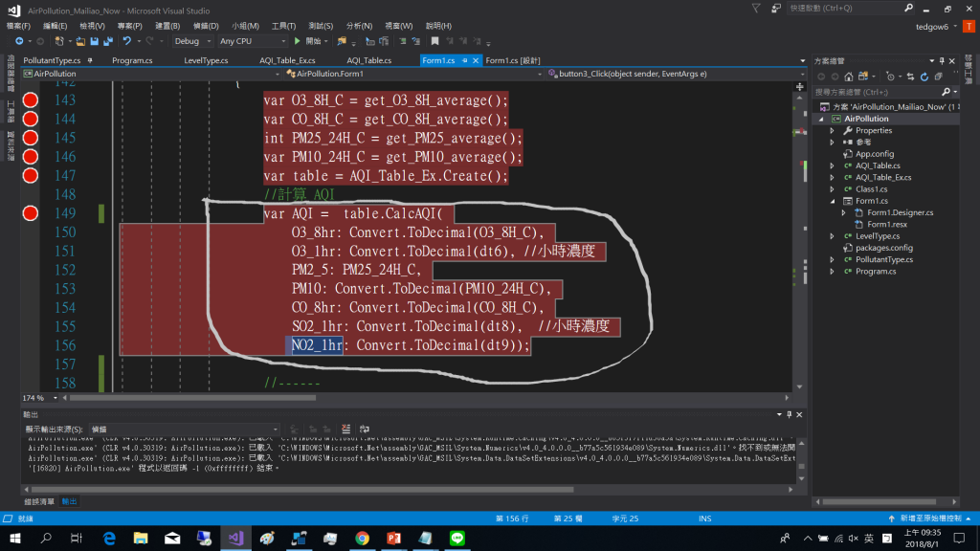Open LINE app from taskbar
The width and height of the screenshot is (980, 551).
[x=457, y=538]
